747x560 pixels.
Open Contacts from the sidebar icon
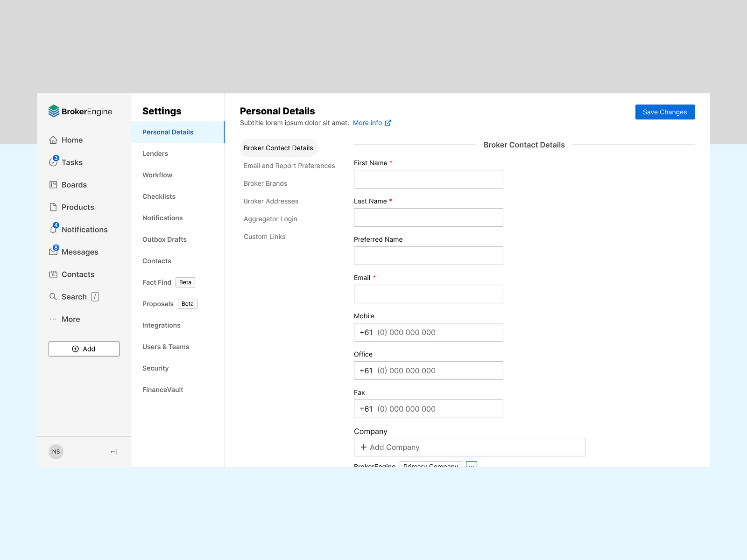pos(54,274)
